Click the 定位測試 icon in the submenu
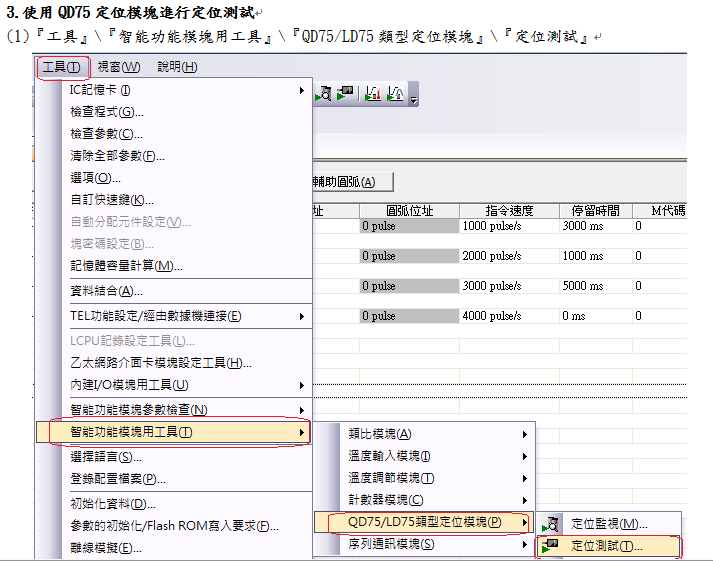Image resolution: width=713 pixels, height=561 pixels. 552,546
